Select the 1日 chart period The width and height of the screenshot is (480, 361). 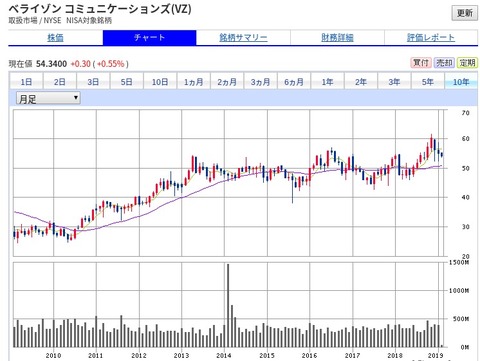pyautogui.click(x=26, y=82)
